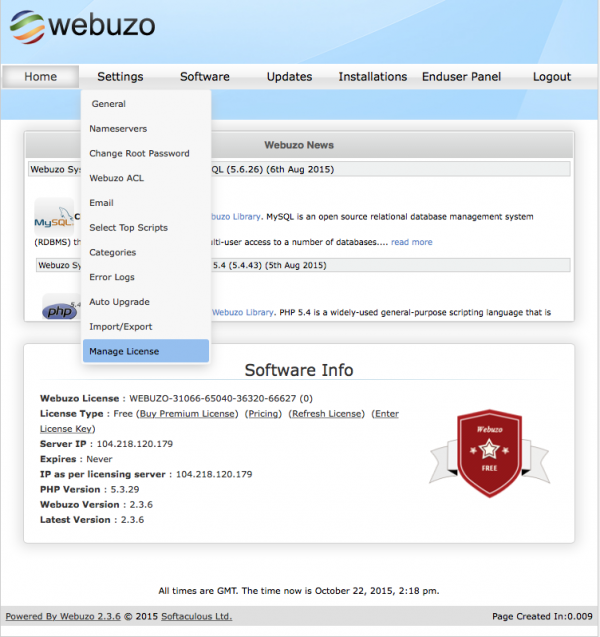Select Nameservers from Settings dropdown
This screenshot has height=637, width=600.
tap(146, 129)
